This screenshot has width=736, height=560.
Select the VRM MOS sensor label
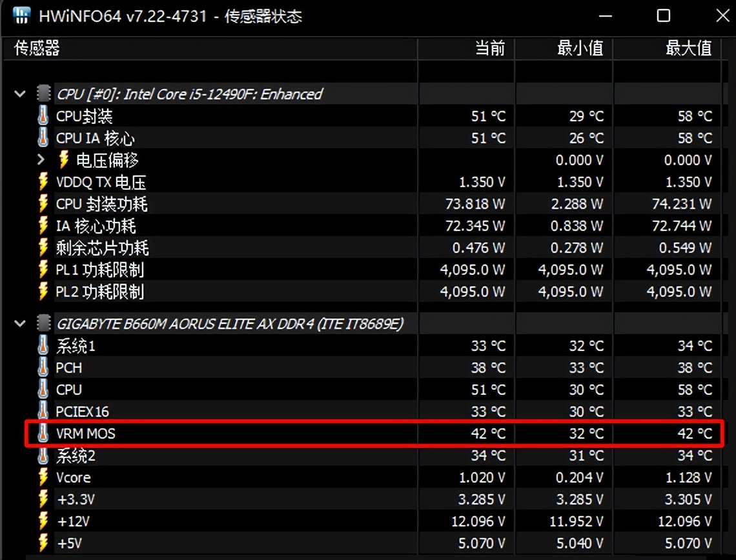[85, 434]
